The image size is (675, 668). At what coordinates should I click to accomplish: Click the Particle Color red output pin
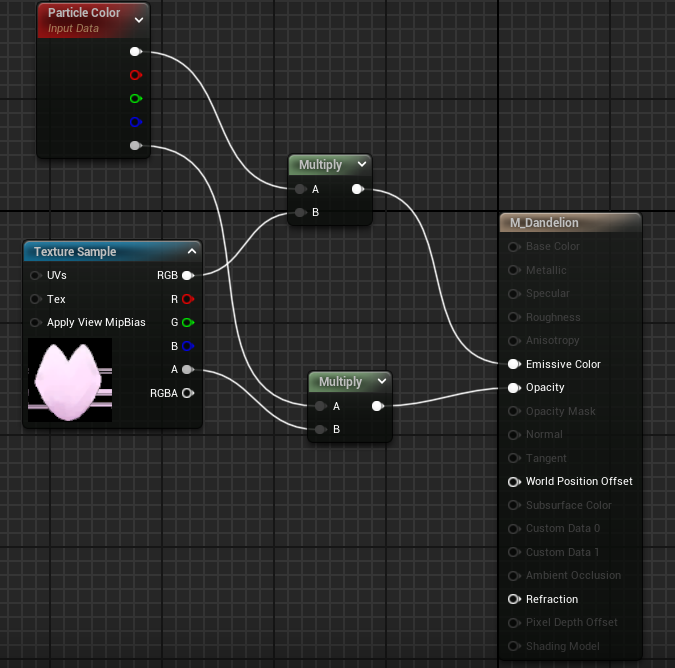tap(135, 75)
